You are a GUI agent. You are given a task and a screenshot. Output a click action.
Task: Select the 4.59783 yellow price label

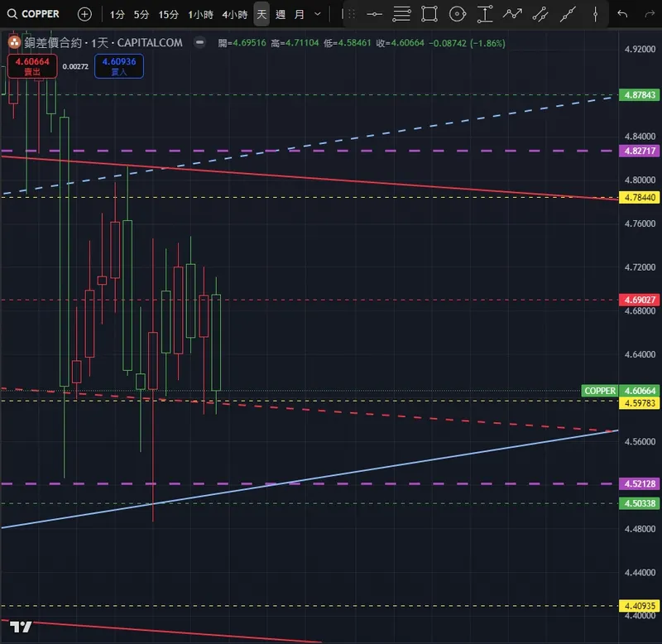(x=639, y=403)
